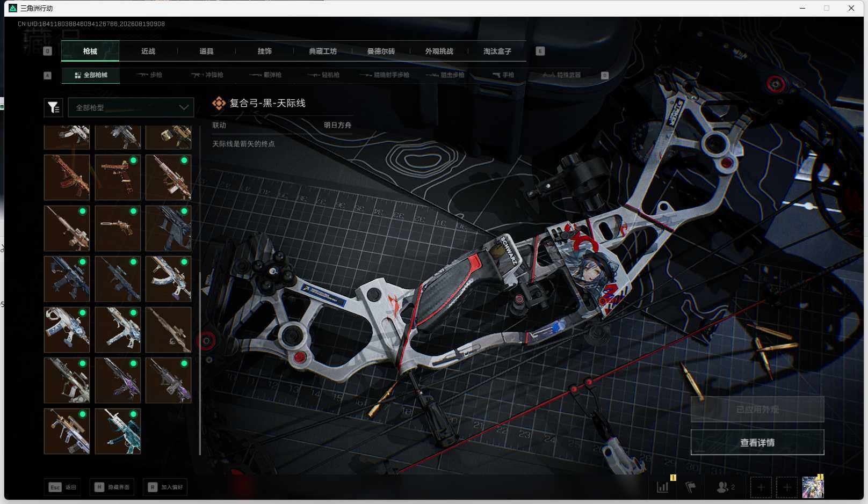Switch to the 近战 melee tab
This screenshot has height=504, width=868.
click(x=148, y=51)
